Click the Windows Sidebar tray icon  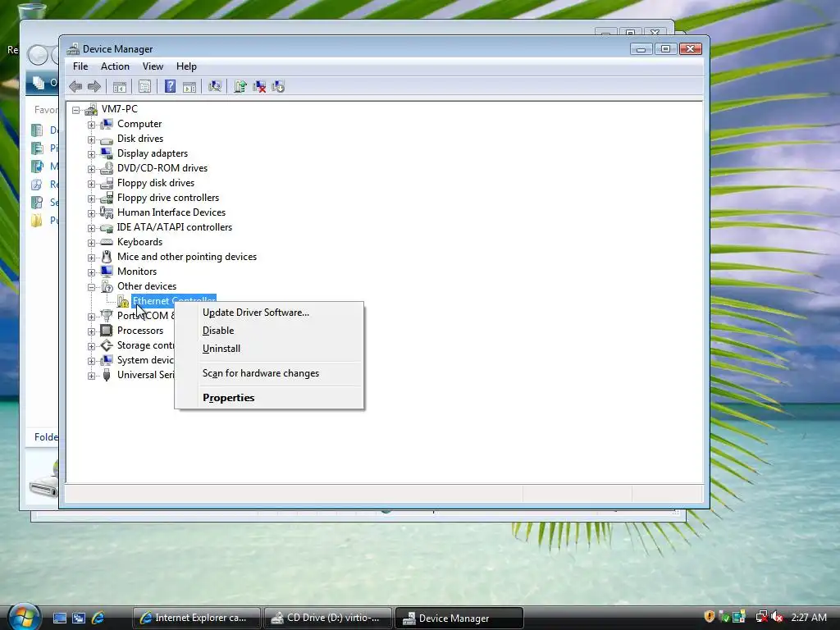[x=739, y=617]
